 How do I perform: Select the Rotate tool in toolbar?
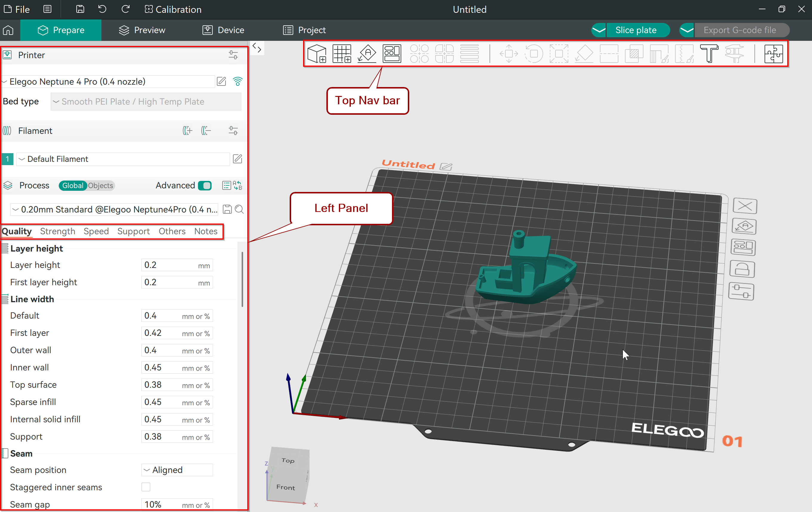[x=534, y=54]
